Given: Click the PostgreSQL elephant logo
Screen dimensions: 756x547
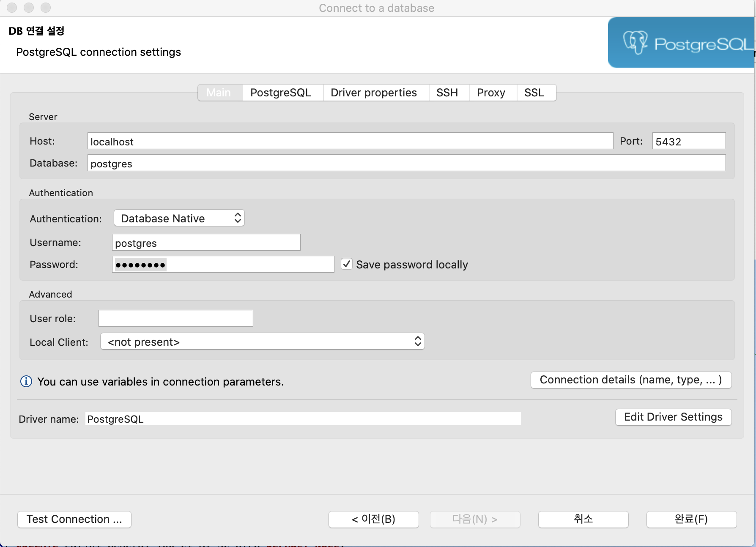Looking at the screenshot, I should coord(635,42).
